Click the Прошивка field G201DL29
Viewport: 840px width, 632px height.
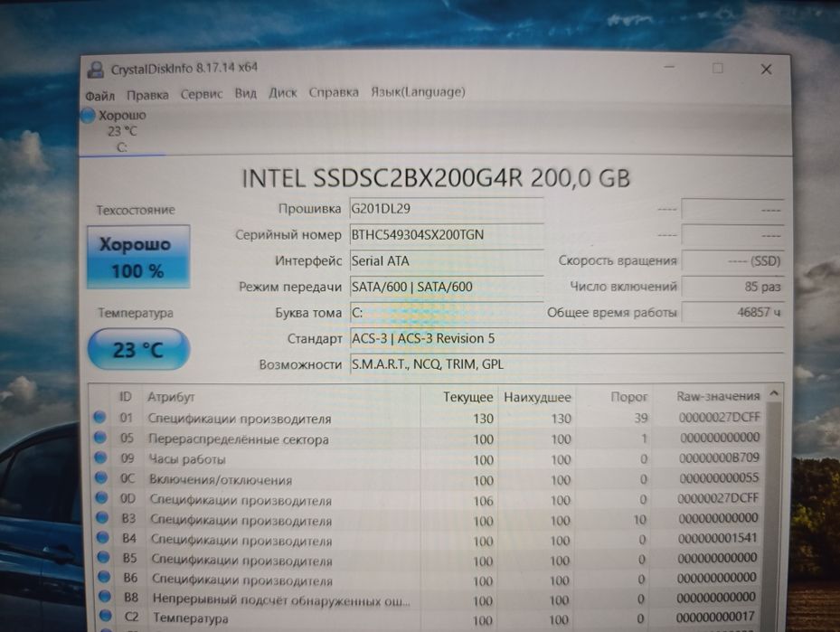(x=447, y=208)
